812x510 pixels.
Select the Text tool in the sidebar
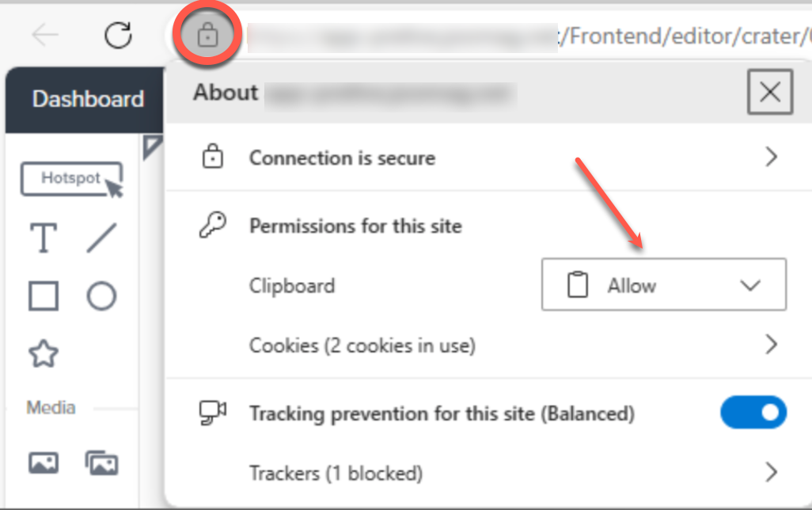(44, 237)
